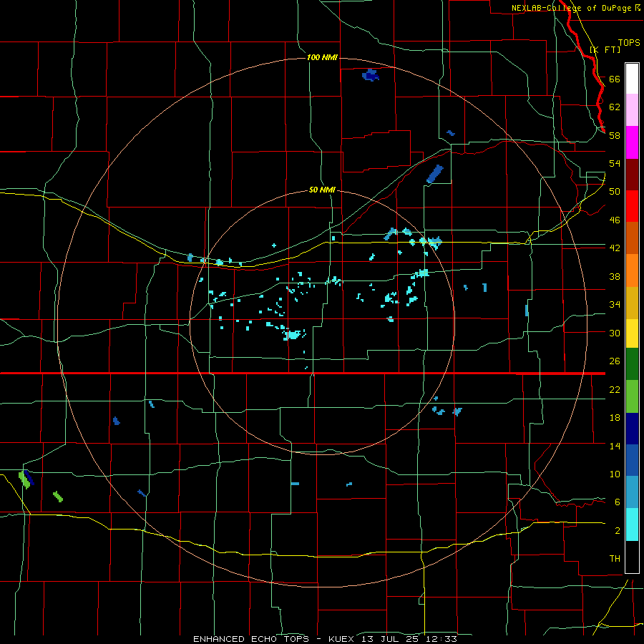644x644 pixels.
Task: Select the '42' legend value
Action: pyautogui.click(x=615, y=248)
